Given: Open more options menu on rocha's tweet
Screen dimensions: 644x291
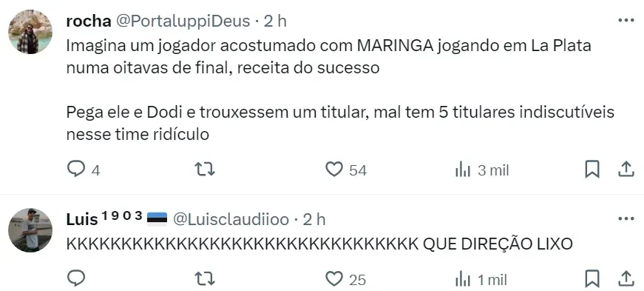Looking at the screenshot, I should tap(626, 20).
